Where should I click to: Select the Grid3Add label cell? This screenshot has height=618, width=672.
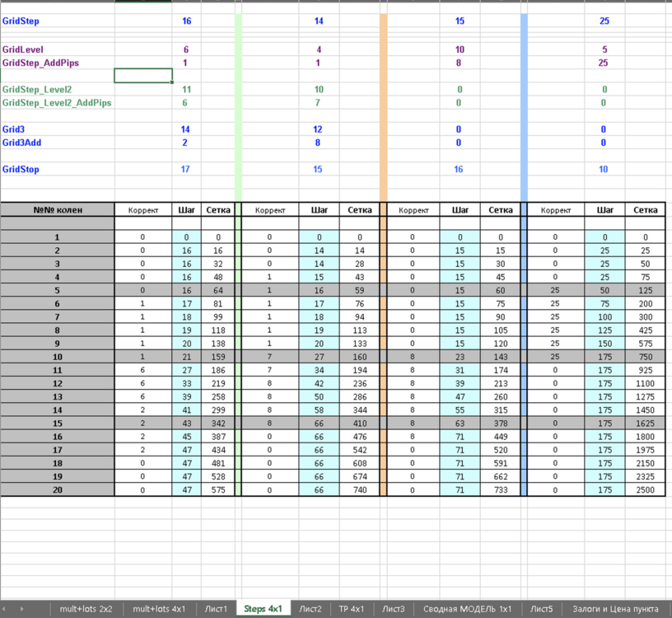58,143
